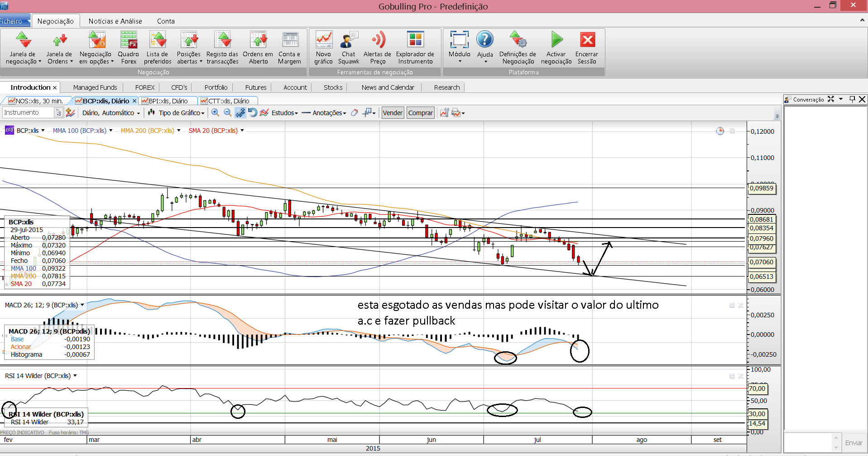868x456 pixels.
Task: Click the clock icon on chart
Action: [720, 131]
